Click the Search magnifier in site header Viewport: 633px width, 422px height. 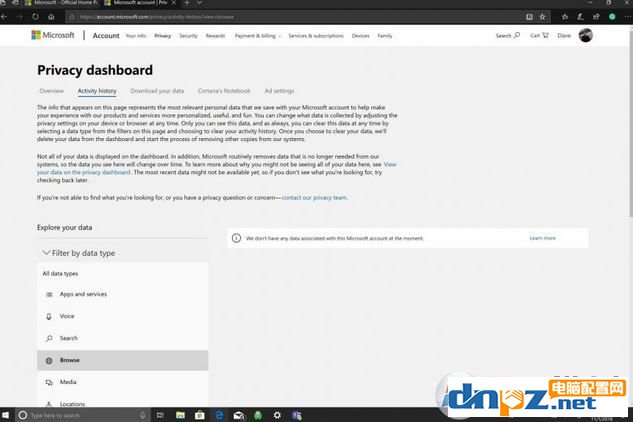click(517, 35)
